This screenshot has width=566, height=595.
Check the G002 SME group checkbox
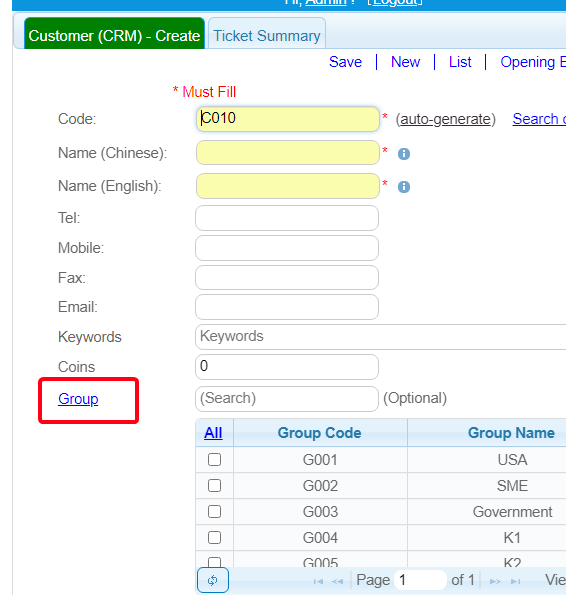click(x=214, y=485)
